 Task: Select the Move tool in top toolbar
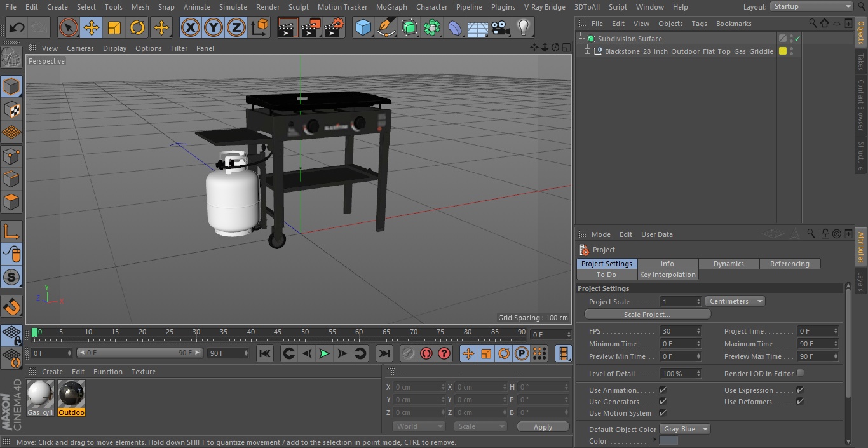click(92, 27)
